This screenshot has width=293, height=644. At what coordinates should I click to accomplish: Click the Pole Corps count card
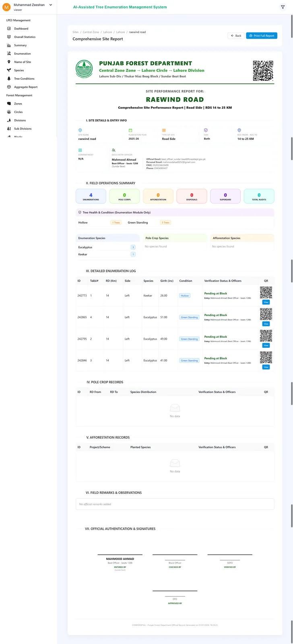point(124,196)
